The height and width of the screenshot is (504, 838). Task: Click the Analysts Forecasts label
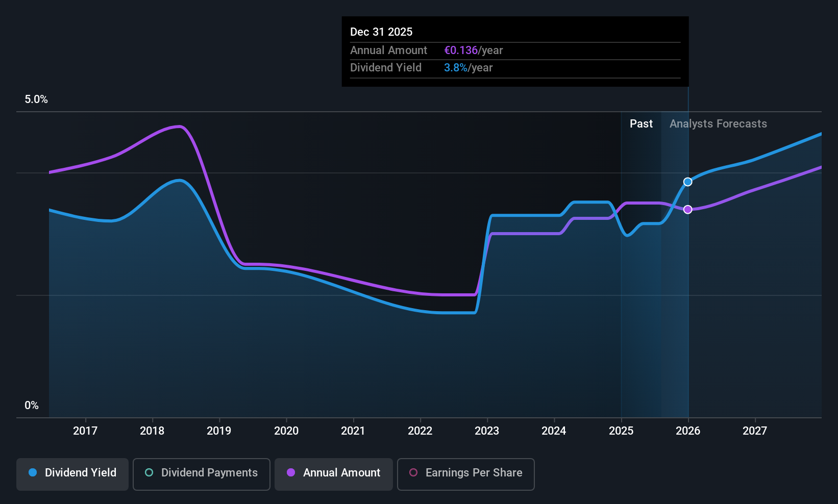coord(718,124)
